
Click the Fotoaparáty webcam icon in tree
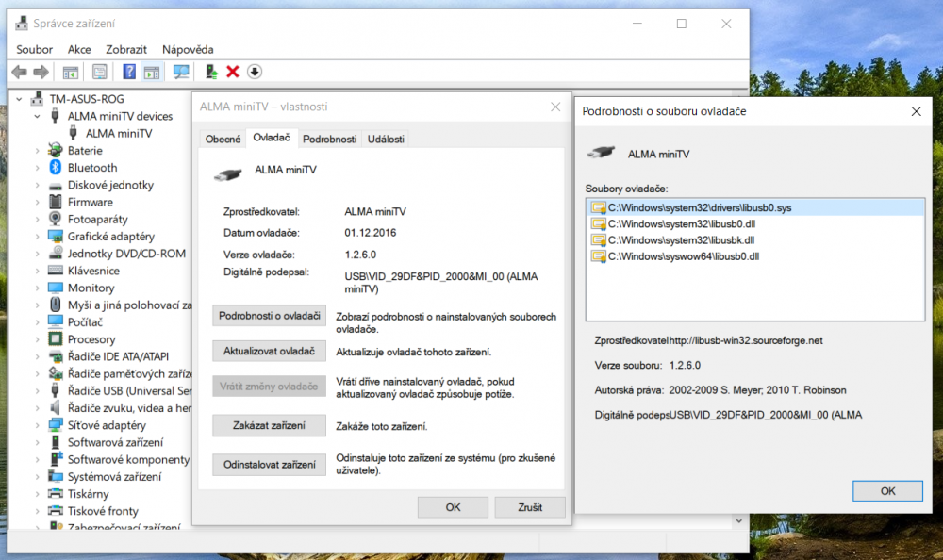coord(56,219)
